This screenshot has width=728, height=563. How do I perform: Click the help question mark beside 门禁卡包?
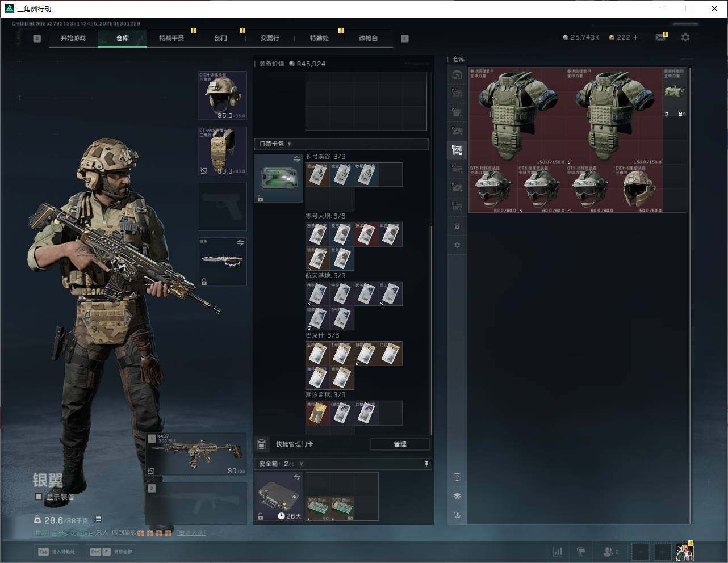pos(290,144)
